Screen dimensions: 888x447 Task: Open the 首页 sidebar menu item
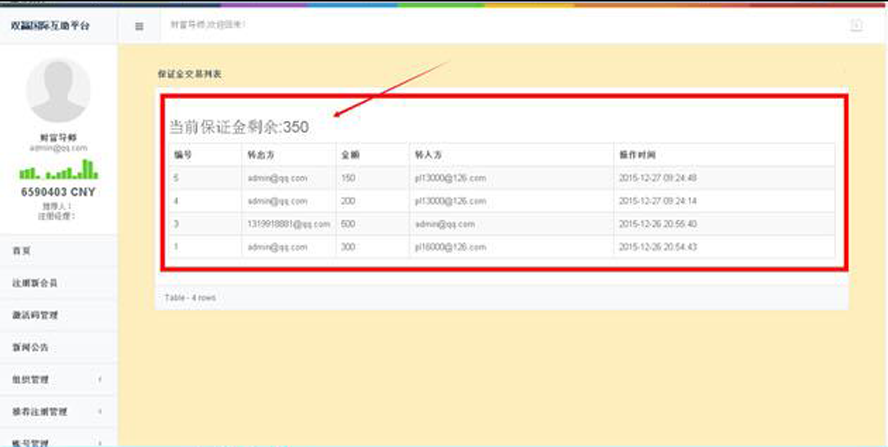pos(59,250)
